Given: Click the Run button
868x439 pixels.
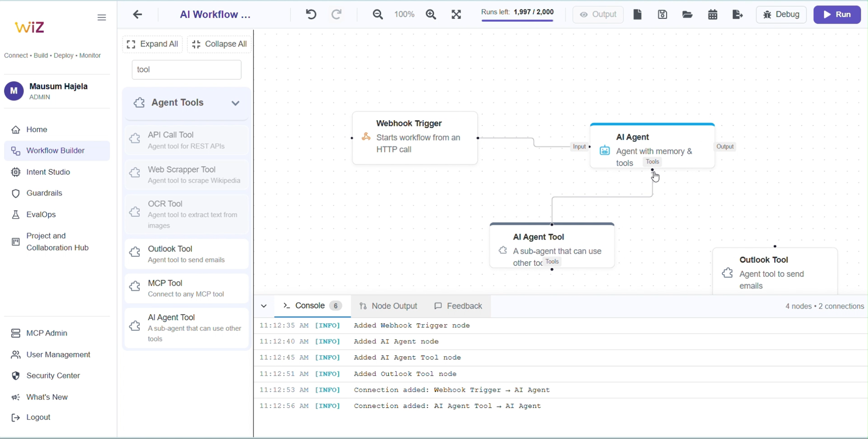Looking at the screenshot, I should pos(837,14).
